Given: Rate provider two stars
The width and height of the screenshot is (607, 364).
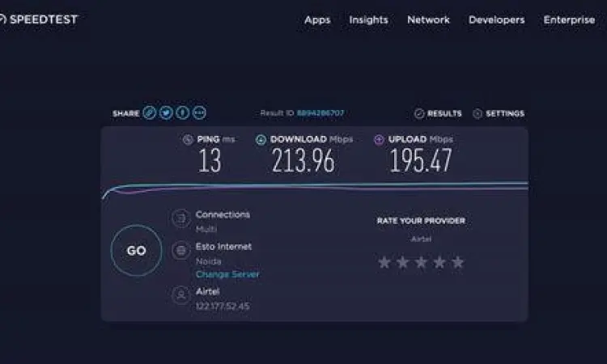Looking at the screenshot, I should (402, 262).
